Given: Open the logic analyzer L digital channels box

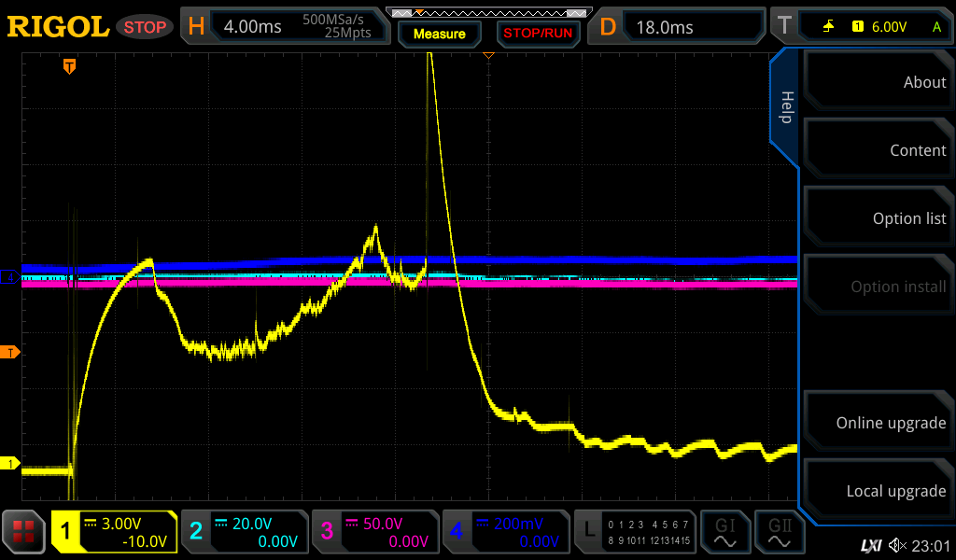Looking at the screenshot, I should [x=637, y=532].
